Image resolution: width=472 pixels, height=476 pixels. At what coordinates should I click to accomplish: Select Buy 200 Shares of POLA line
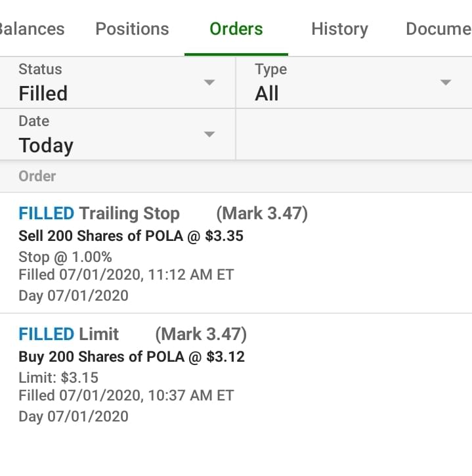coord(131,357)
